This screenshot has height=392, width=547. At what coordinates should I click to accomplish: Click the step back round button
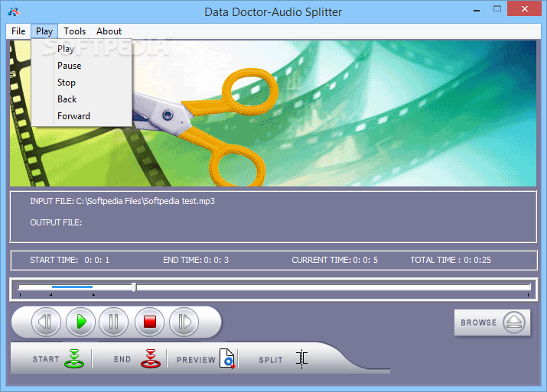[46, 322]
